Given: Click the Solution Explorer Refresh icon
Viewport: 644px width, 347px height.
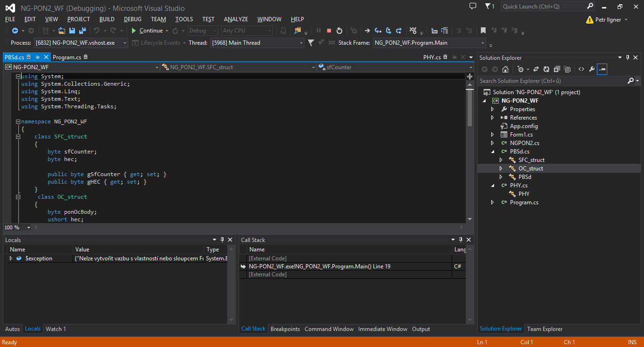Looking at the screenshot, I should click(x=546, y=69).
